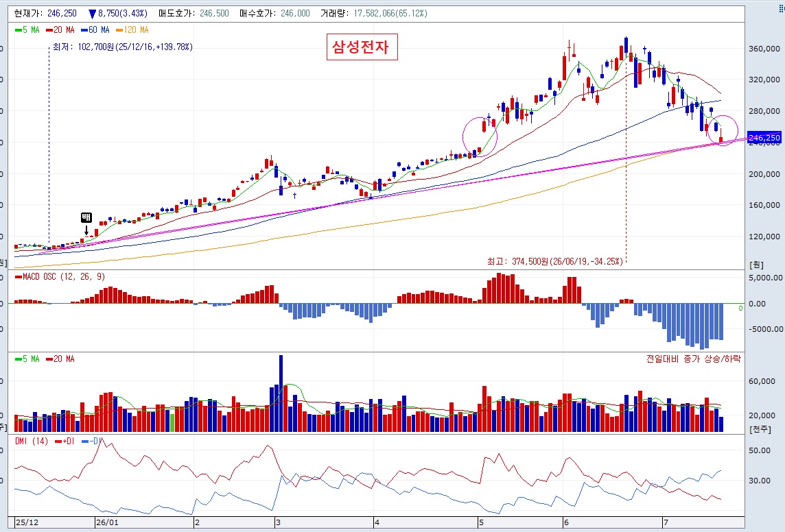Click the 전일대비 종가 상승/하락 label
This screenshot has height=532, width=785.
pos(693,359)
